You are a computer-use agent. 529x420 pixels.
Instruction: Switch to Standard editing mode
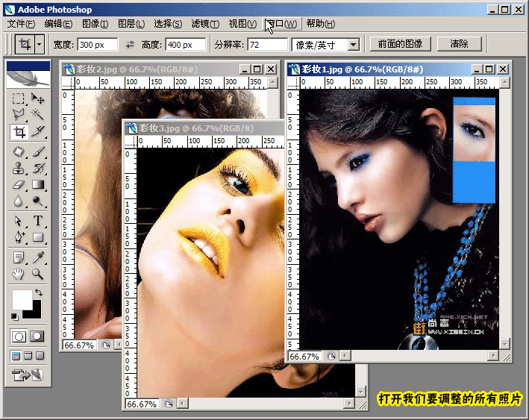click(x=19, y=336)
